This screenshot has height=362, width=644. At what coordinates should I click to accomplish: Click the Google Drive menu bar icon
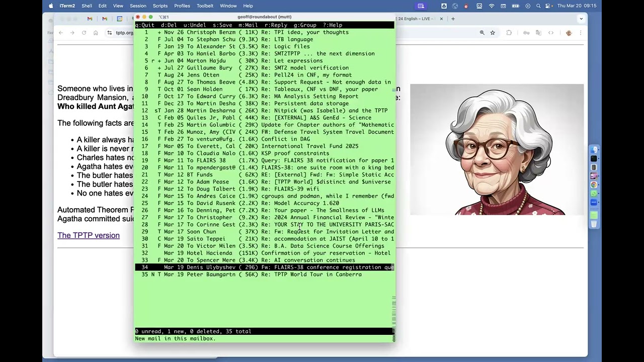(444, 6)
